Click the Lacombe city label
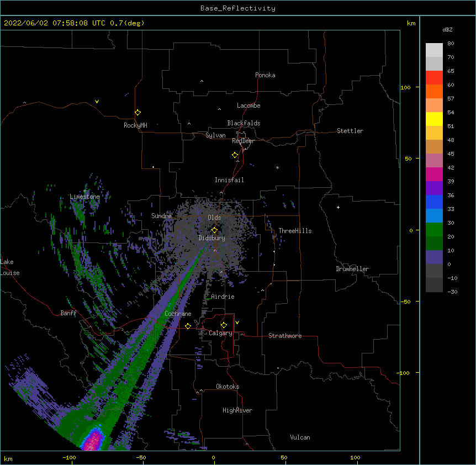This screenshot has width=476, height=465. (248, 105)
